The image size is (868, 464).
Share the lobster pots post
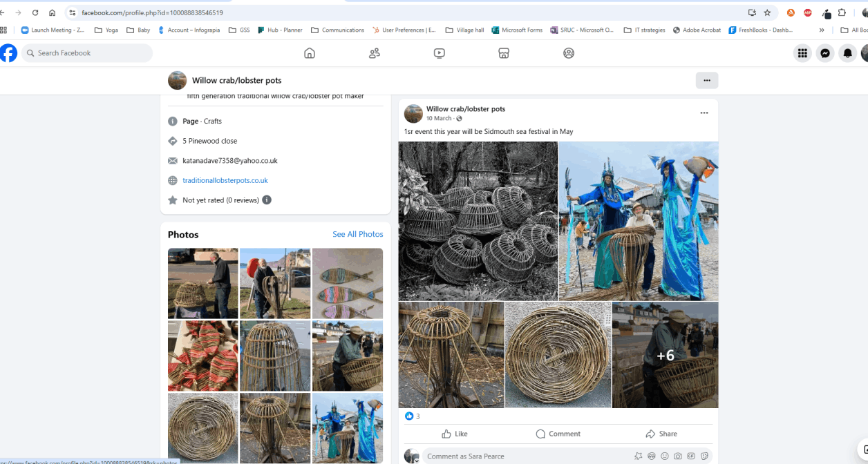click(x=661, y=434)
